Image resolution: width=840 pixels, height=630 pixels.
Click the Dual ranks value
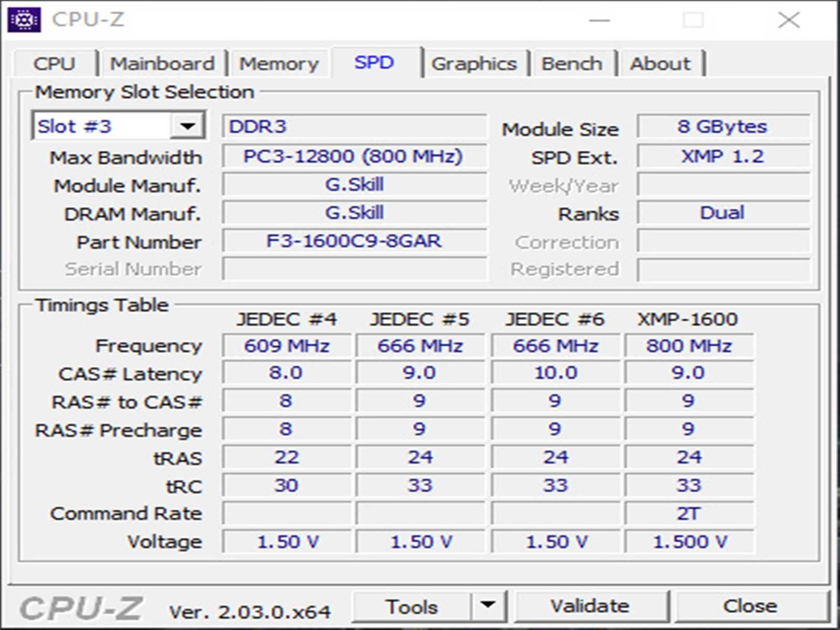[x=723, y=213]
